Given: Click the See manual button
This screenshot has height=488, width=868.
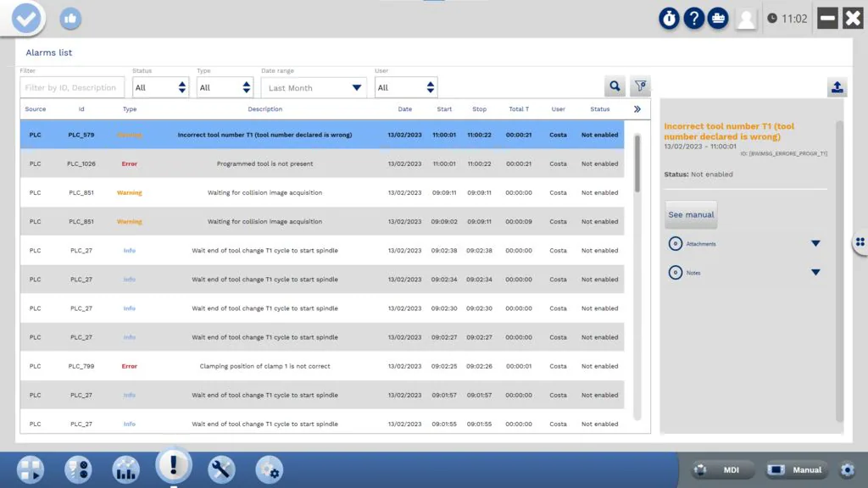Looking at the screenshot, I should pyautogui.click(x=691, y=214).
